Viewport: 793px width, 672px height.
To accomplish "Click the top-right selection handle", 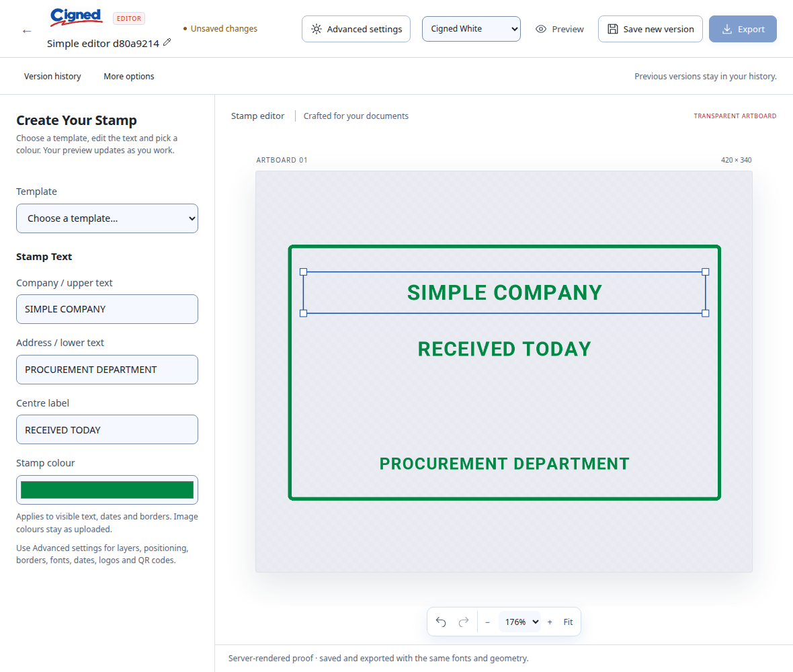I will pyautogui.click(x=706, y=272).
